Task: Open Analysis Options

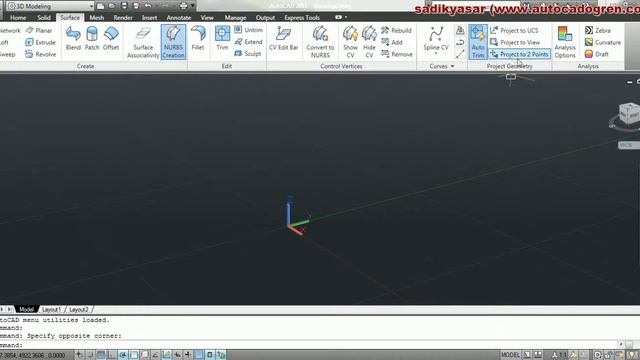Action: click(565, 42)
